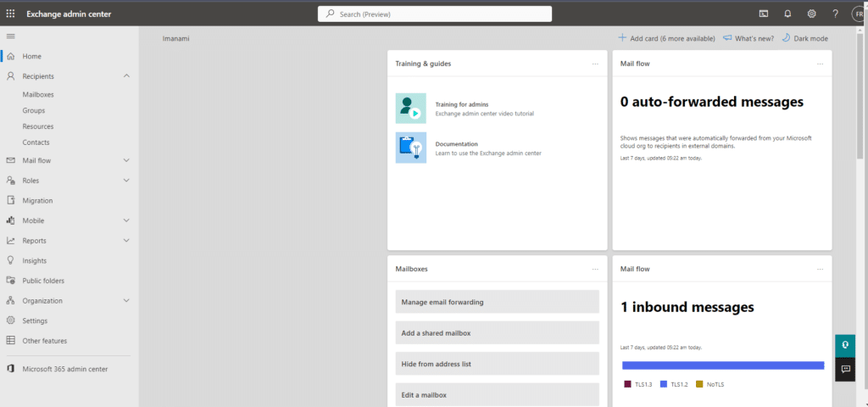
Task: Open Training for admins link
Action: tap(462, 104)
